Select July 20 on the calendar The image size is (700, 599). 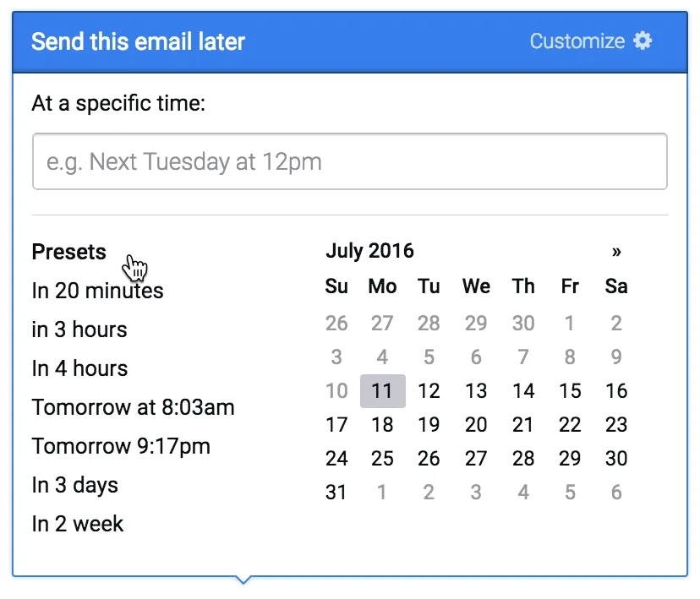476,425
